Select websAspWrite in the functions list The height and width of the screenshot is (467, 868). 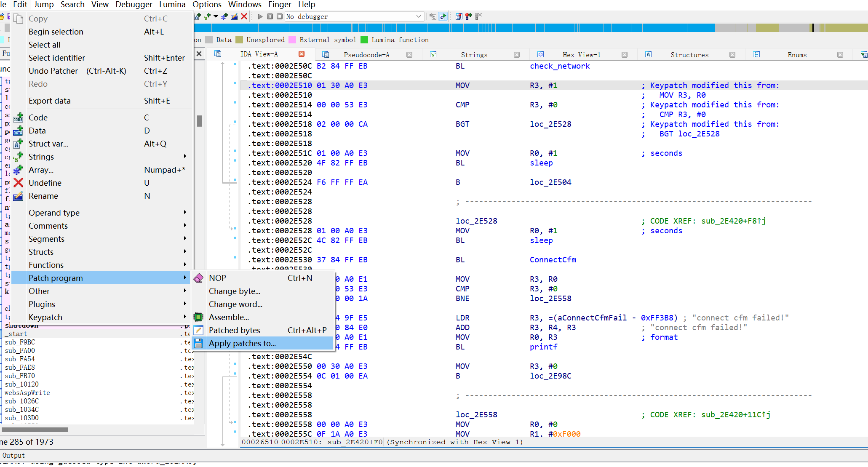tap(27, 392)
